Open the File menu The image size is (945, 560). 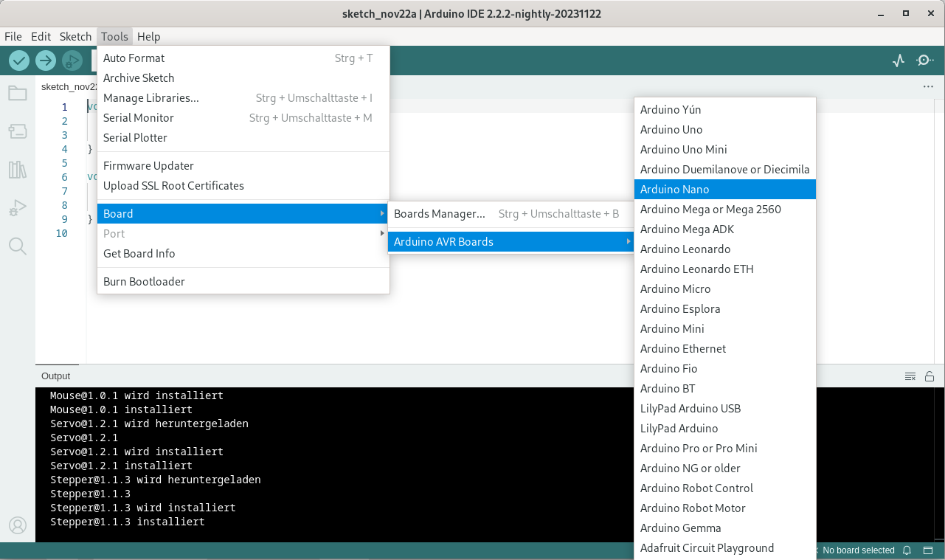pos(13,36)
